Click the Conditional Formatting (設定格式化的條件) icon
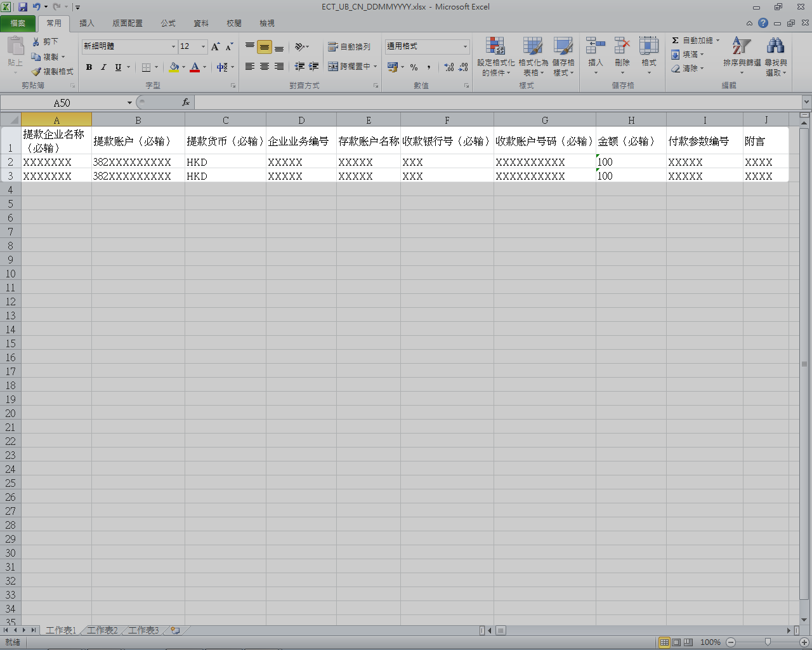This screenshot has width=812, height=650. pos(495,46)
